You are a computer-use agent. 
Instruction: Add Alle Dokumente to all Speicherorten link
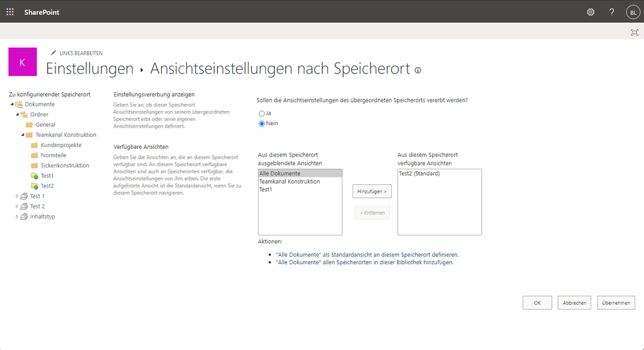pyautogui.click(x=365, y=262)
